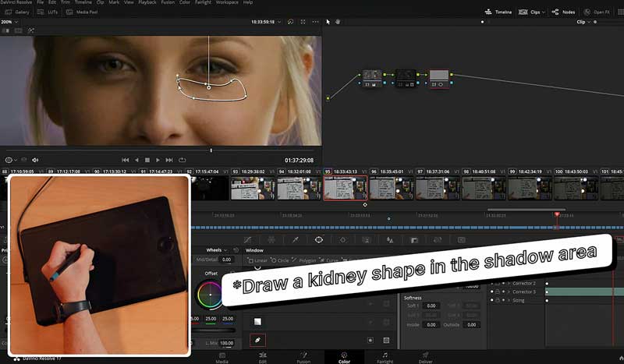This screenshot has width=624, height=364.
Task: Add a Polygon window
Action: pos(304,260)
